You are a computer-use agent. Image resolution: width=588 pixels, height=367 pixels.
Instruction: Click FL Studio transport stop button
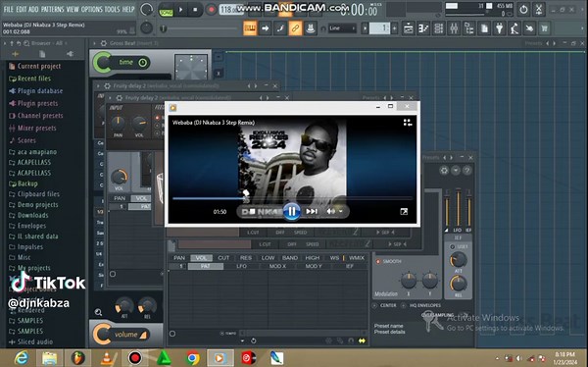pyautogui.click(x=195, y=10)
